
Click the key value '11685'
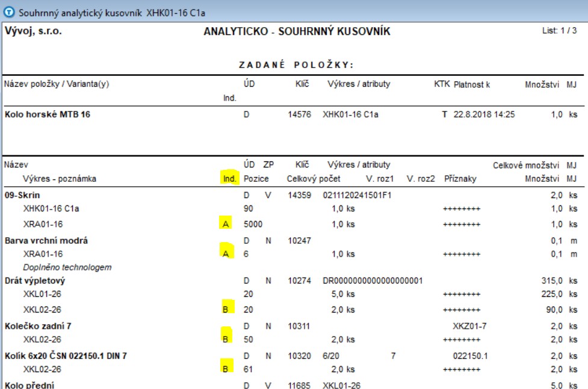point(299,385)
